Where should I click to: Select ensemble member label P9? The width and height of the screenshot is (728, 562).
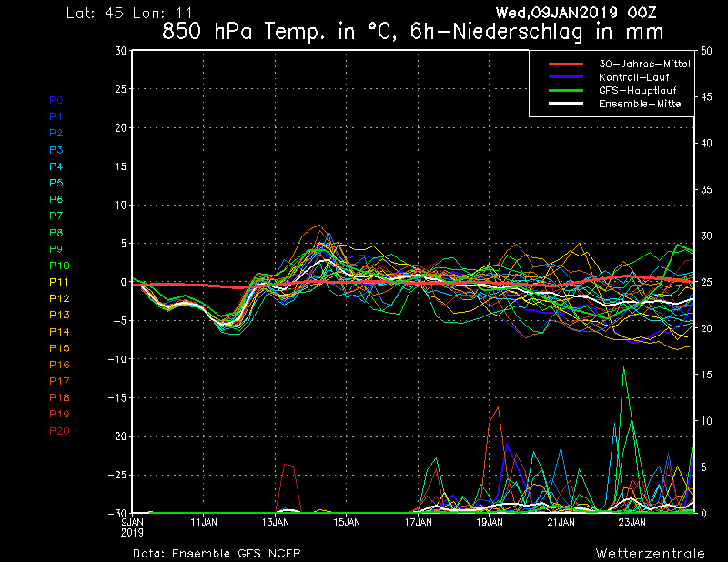click(x=56, y=249)
